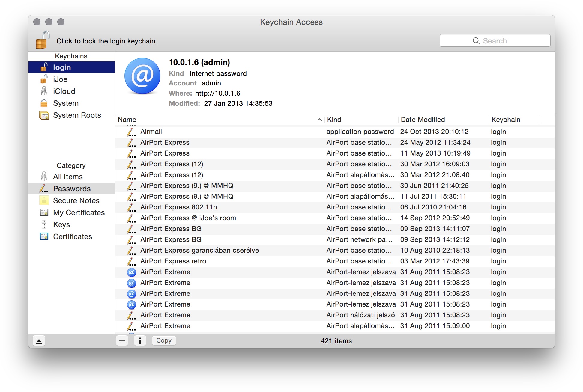The height and width of the screenshot is (392, 583).
Task: Select AirPort Express modified 11 May 2013
Action: [x=335, y=153]
